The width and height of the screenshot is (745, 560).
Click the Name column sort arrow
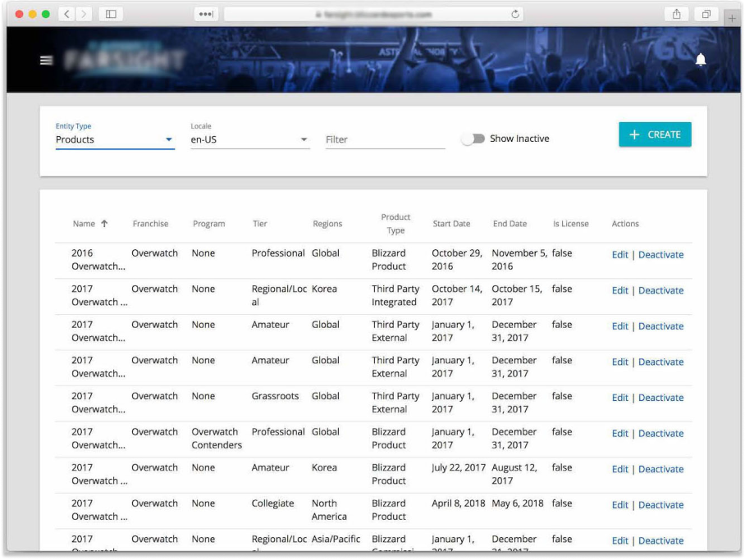click(104, 223)
